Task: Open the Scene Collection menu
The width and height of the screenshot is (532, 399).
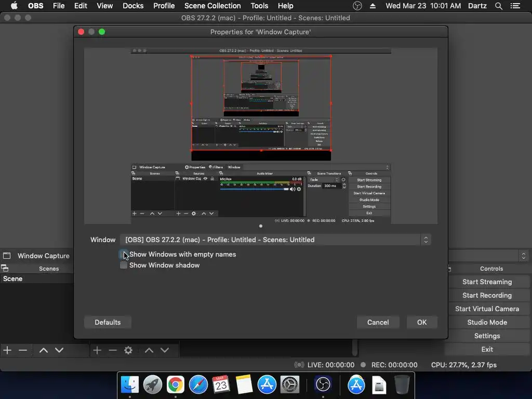Action: tap(212, 6)
